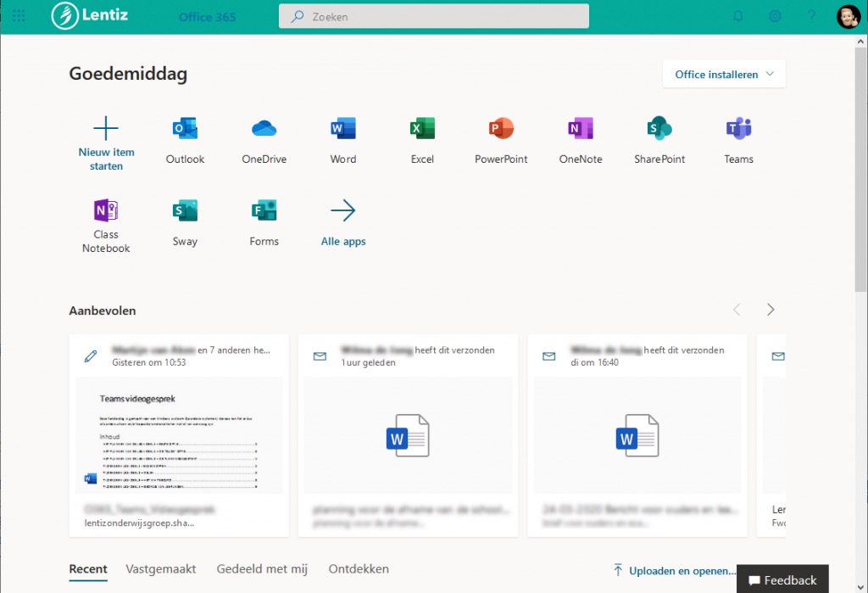Open the Teams videogesprek document preview

(179, 435)
